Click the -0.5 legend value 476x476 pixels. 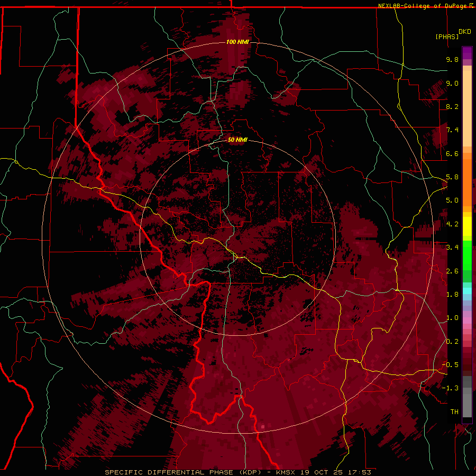450,365
